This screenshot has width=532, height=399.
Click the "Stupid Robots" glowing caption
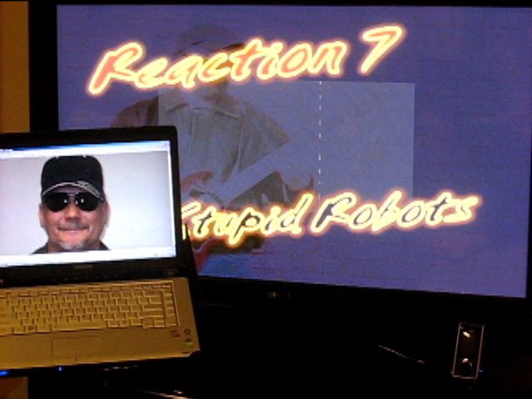pyautogui.click(x=332, y=218)
